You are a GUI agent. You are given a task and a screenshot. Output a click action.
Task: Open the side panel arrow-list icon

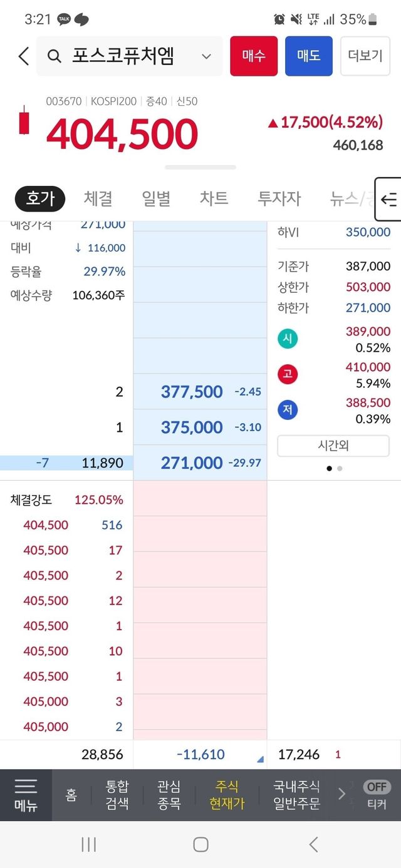(388, 200)
